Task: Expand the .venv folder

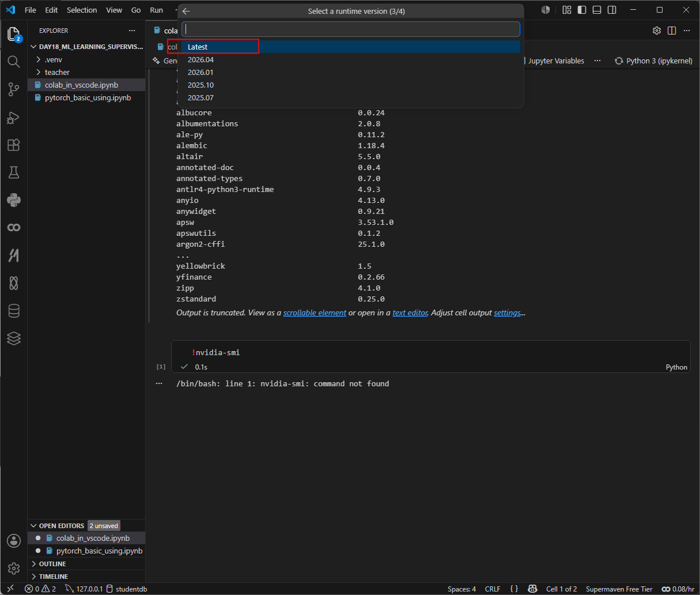Action: 86,59
